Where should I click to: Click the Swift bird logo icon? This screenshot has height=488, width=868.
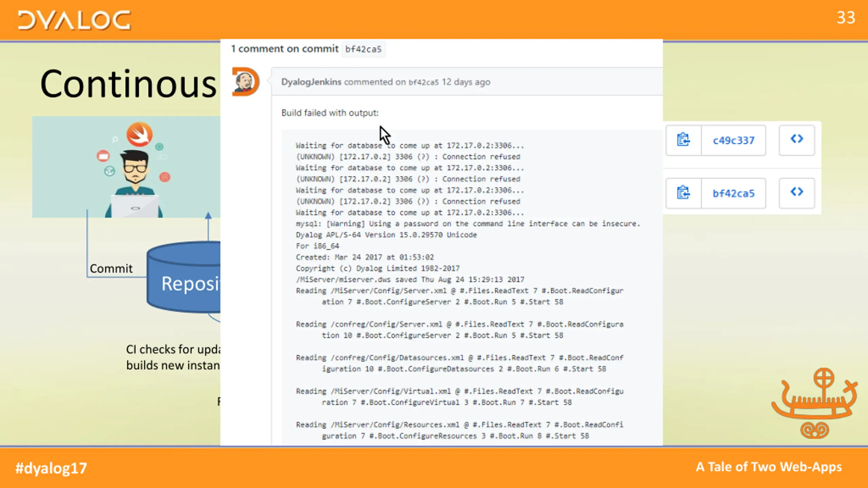click(x=139, y=134)
